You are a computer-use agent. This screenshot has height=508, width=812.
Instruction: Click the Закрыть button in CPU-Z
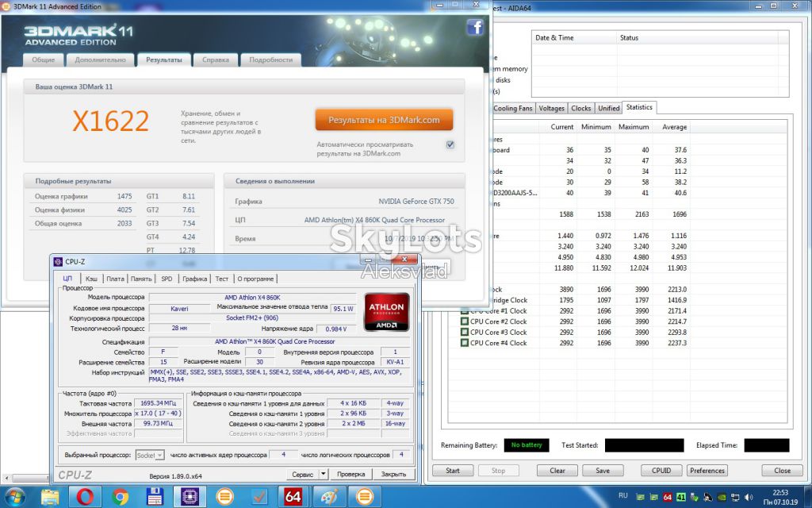(x=393, y=474)
